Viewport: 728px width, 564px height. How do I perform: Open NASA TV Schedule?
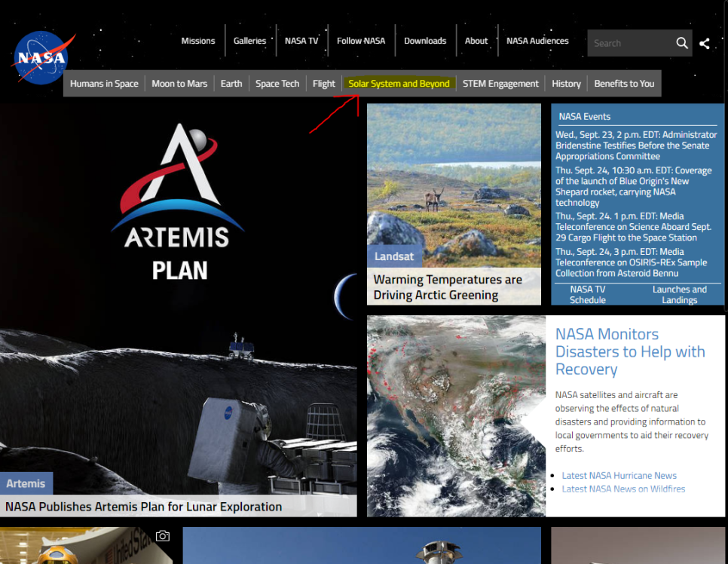pyautogui.click(x=588, y=295)
